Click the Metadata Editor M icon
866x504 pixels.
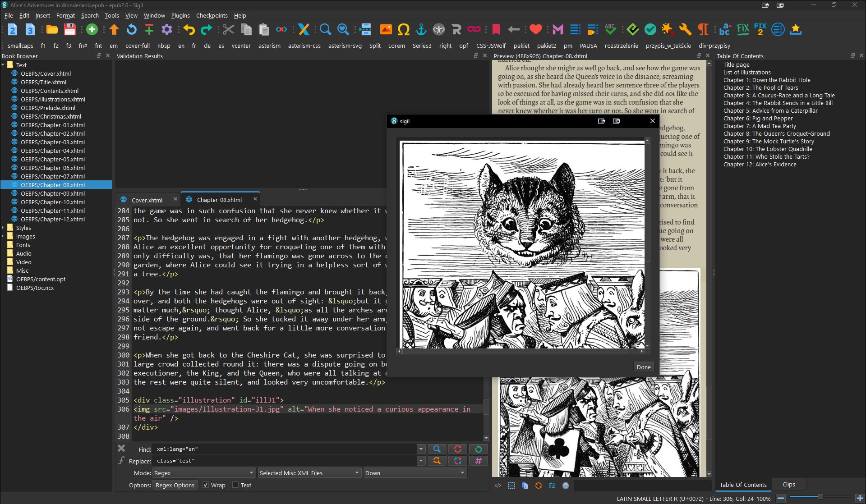pos(558,30)
